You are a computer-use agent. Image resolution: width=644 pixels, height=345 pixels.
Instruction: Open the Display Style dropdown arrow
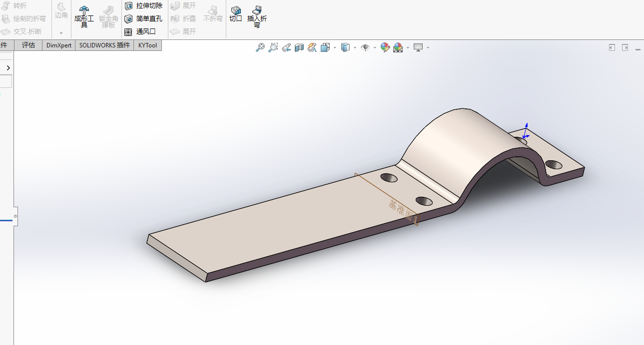tap(355, 48)
